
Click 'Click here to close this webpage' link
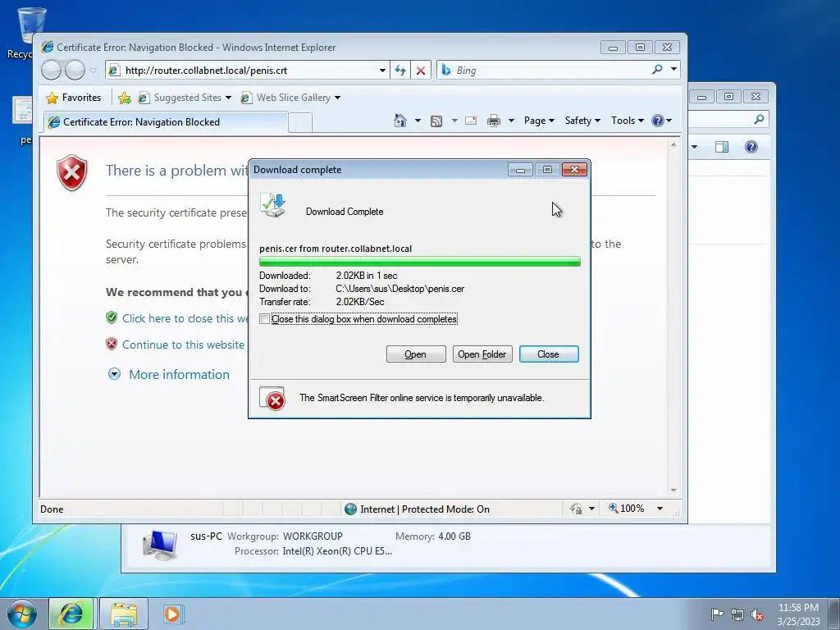click(185, 319)
